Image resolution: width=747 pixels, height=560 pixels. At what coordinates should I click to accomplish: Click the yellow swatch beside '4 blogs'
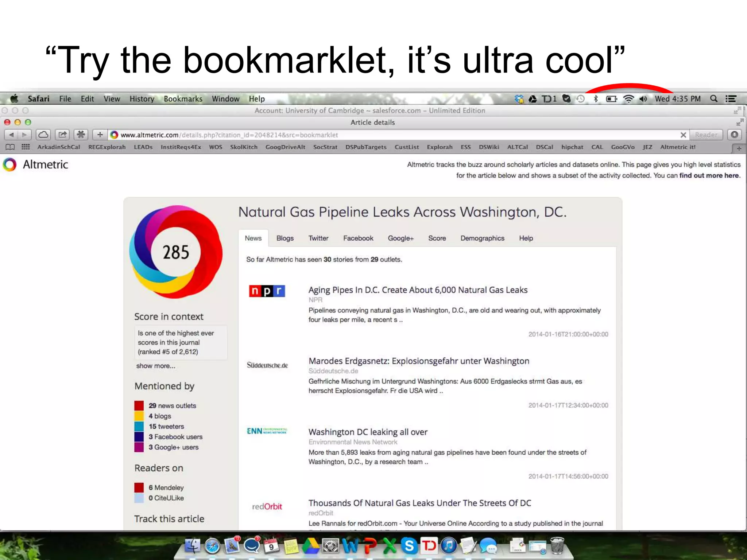pyautogui.click(x=139, y=416)
